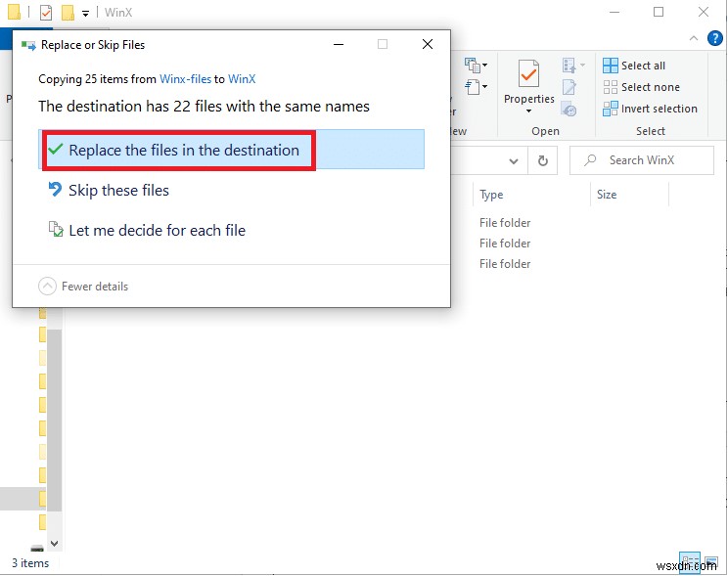Click the Select all grid icon
This screenshot has height=576, width=728.
(x=610, y=66)
